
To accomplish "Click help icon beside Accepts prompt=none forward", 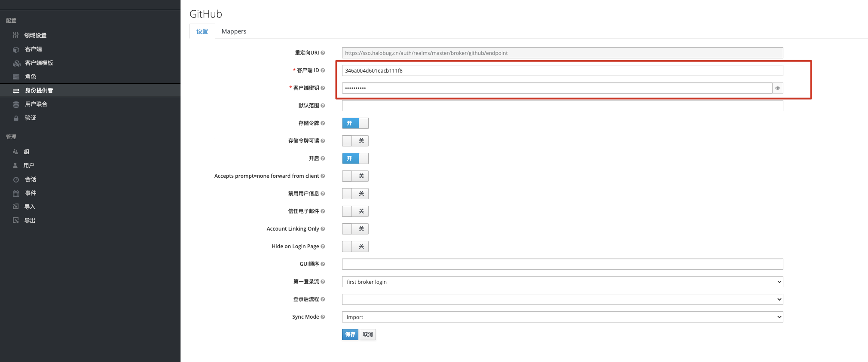I will (x=323, y=176).
